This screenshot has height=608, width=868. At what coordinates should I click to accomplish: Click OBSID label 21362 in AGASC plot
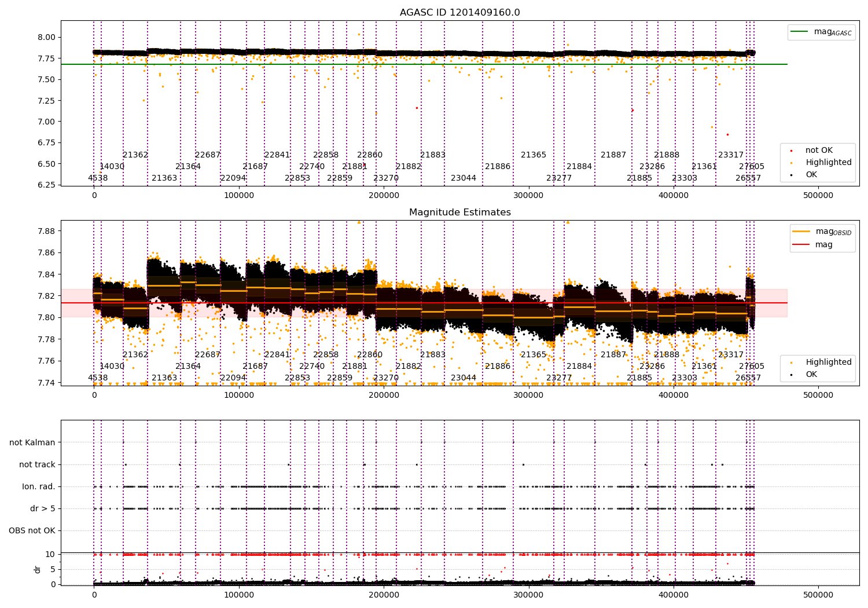[x=135, y=155]
